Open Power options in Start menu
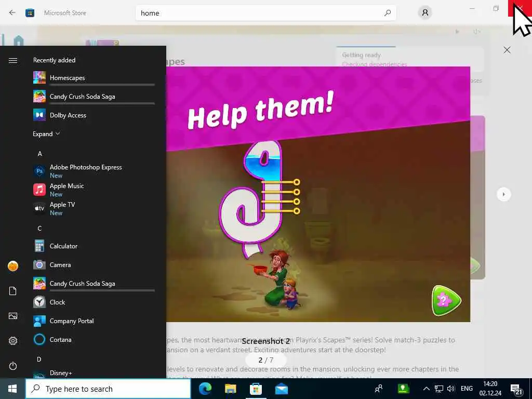This screenshot has height=399, width=532. [13, 366]
